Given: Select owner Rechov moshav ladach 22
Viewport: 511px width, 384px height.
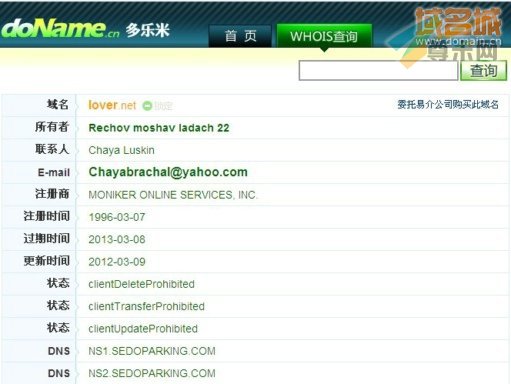Looking at the screenshot, I should pos(159,128).
